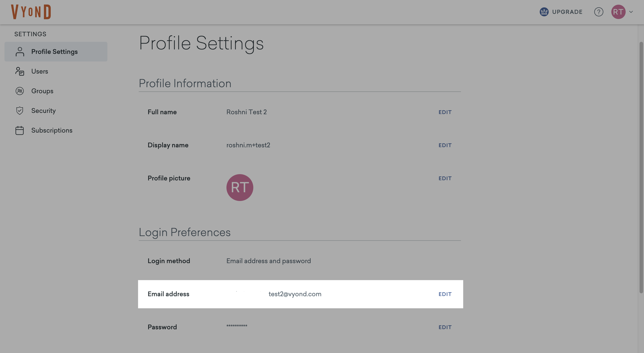Edit the Profile picture

(445, 178)
